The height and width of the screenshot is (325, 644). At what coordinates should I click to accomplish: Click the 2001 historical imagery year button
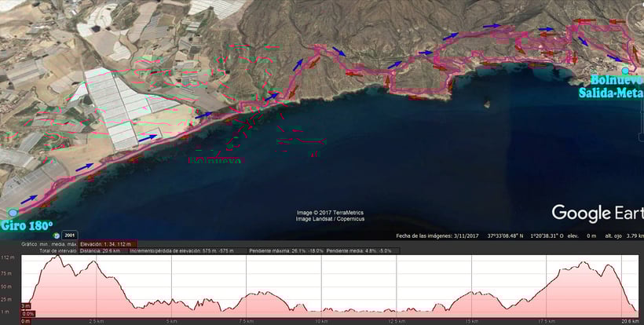pyautogui.click(x=69, y=236)
